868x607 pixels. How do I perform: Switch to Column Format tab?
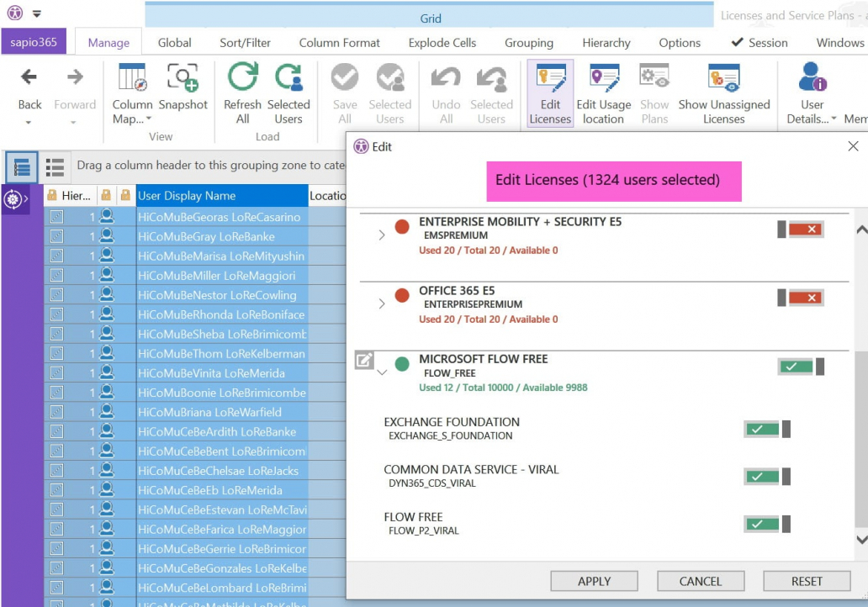[339, 43]
